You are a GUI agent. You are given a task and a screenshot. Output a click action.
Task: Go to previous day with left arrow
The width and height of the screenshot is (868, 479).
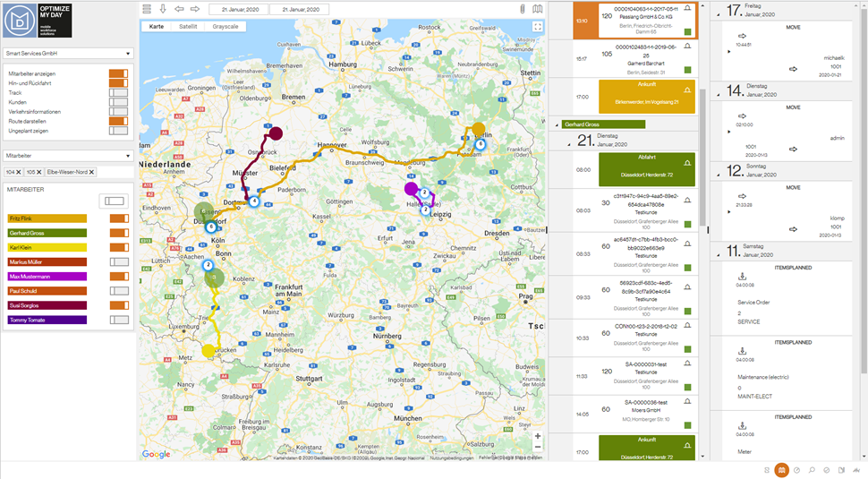(x=179, y=9)
